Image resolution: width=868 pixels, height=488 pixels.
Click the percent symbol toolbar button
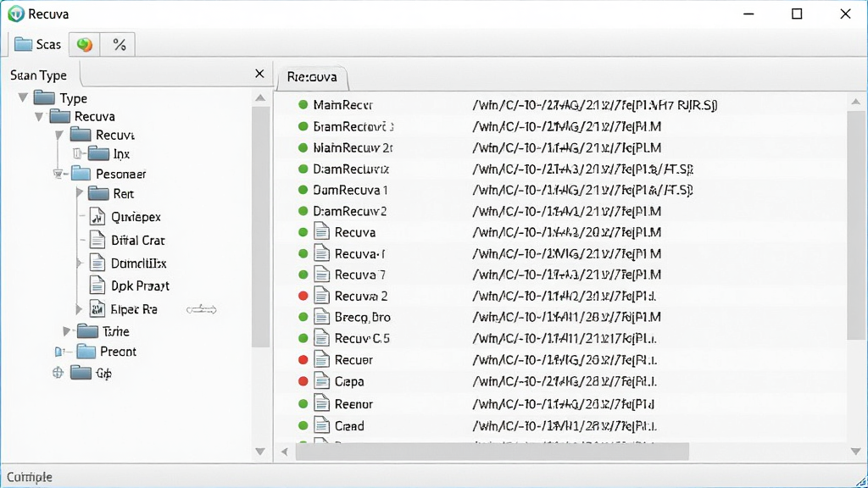[x=119, y=44]
